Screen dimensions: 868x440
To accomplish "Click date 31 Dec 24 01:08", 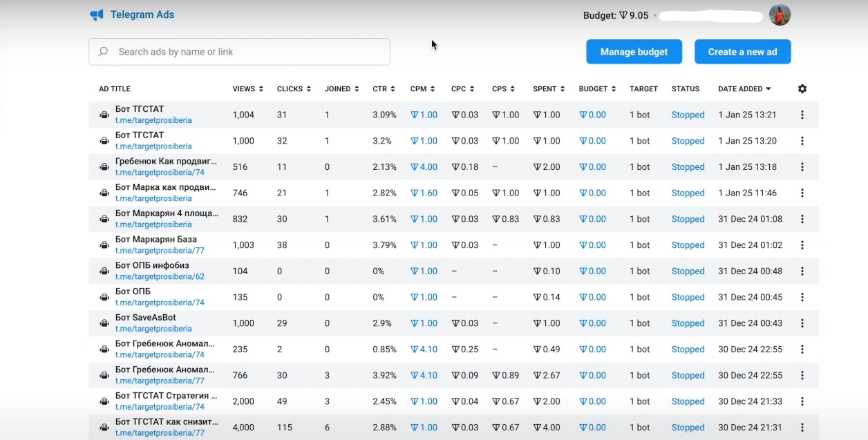I will pos(750,219).
